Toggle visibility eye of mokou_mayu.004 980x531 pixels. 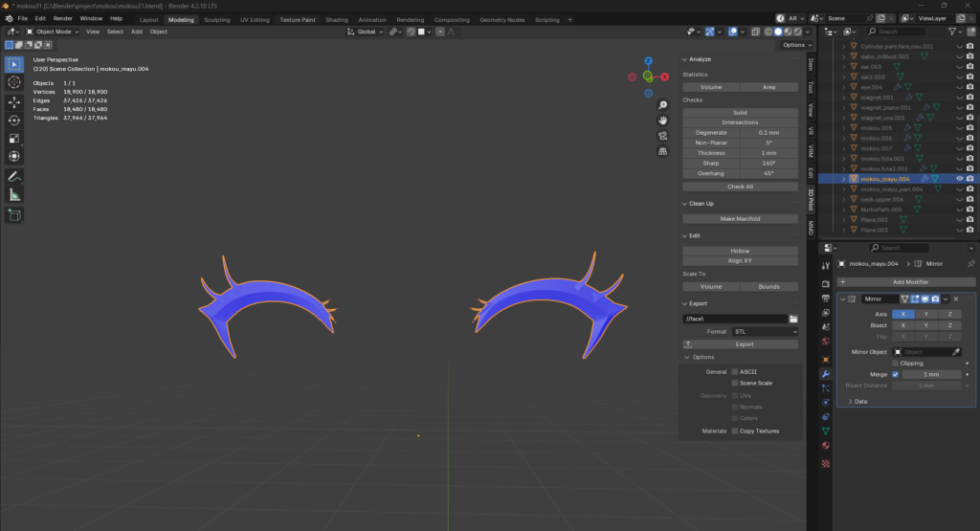[x=959, y=179]
